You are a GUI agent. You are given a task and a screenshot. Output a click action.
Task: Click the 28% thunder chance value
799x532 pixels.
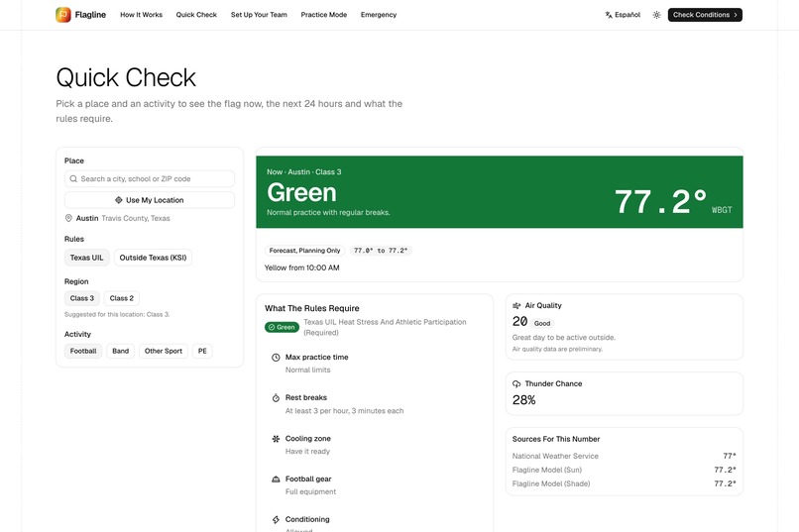523,400
